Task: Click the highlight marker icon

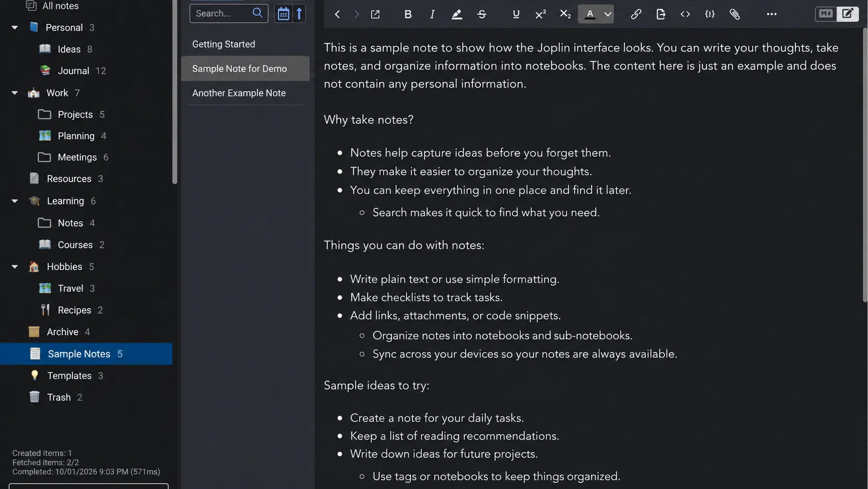Action: click(457, 14)
